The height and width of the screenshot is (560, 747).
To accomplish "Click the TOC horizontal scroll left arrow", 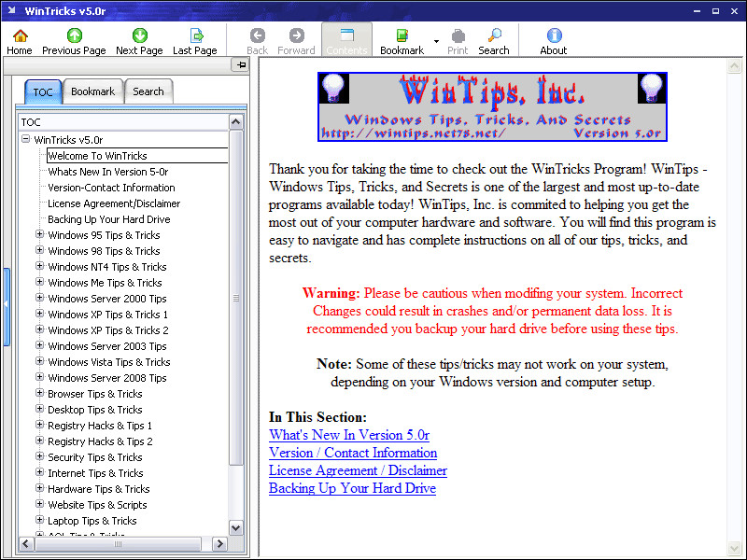I will tap(27, 543).
